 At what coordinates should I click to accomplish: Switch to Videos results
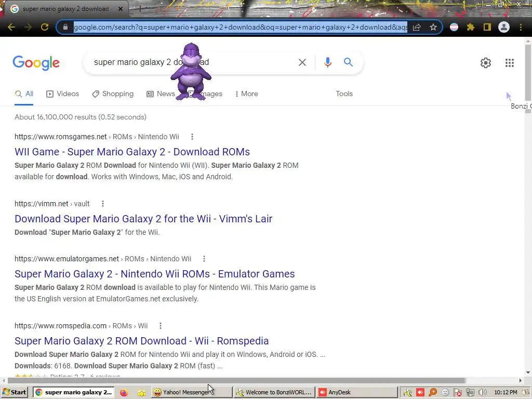tap(63, 94)
